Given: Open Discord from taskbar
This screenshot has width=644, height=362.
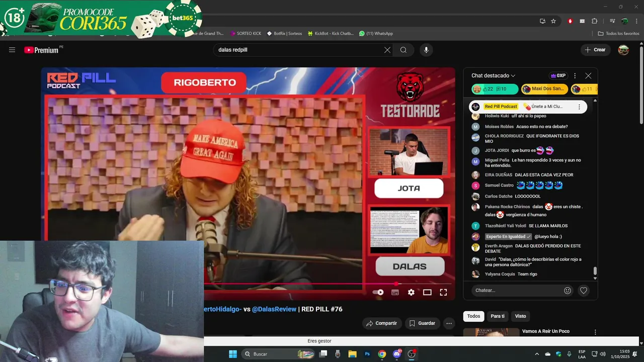Looking at the screenshot, I should pyautogui.click(x=397, y=354).
